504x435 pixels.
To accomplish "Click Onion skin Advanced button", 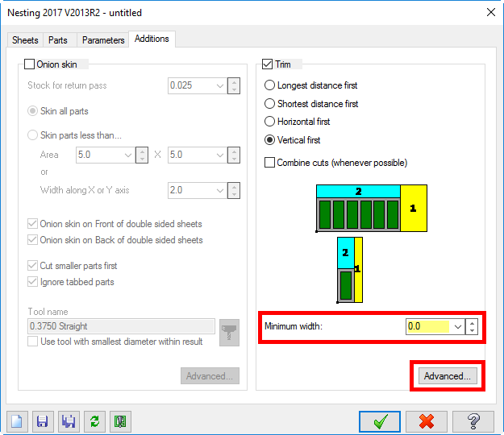I will click(210, 375).
